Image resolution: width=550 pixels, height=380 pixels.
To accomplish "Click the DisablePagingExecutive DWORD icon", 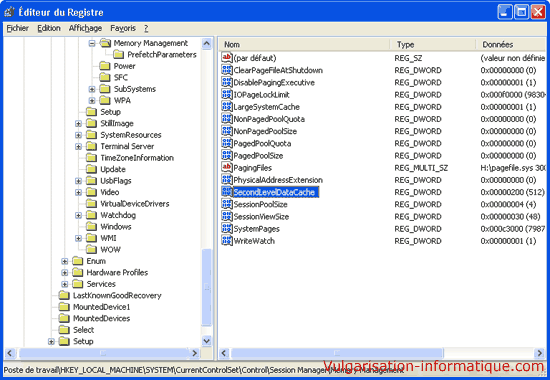I will coord(227,82).
